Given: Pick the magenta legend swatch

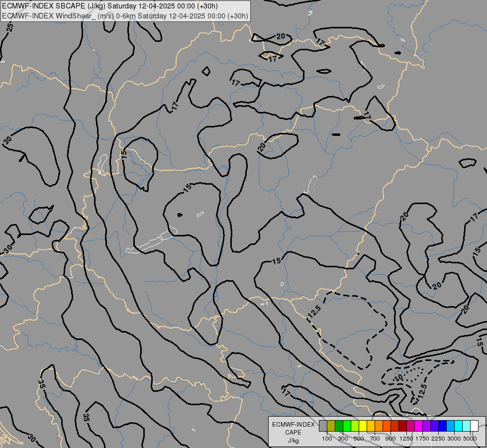Looking at the screenshot, I should coord(419,426).
